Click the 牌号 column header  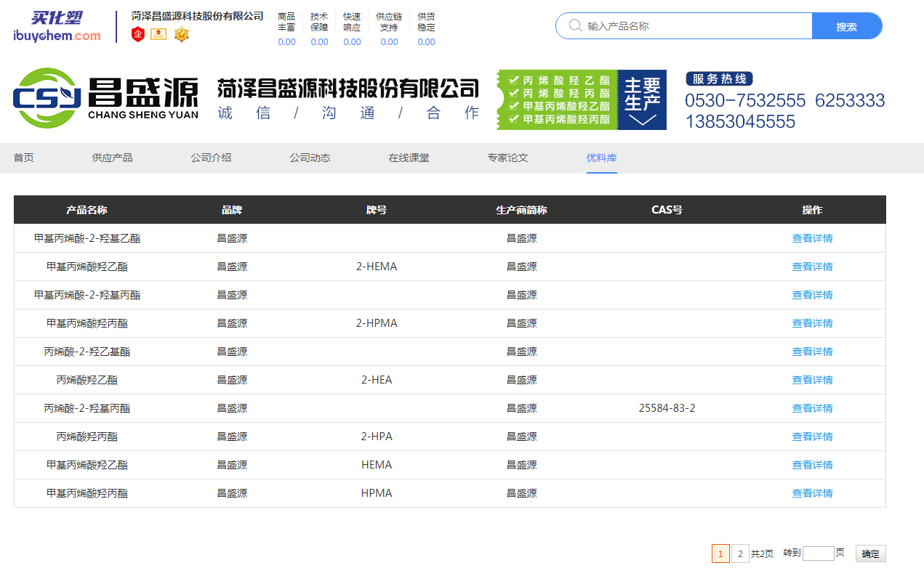(x=377, y=210)
